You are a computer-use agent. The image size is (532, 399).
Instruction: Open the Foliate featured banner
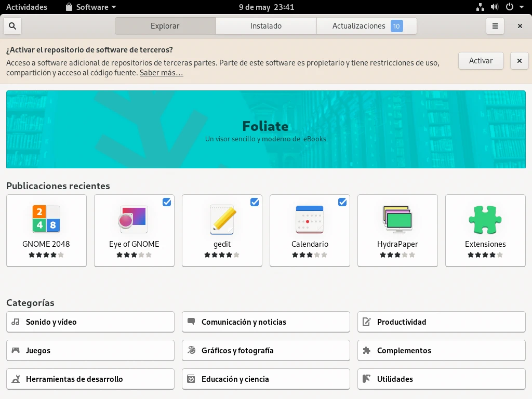click(266, 129)
